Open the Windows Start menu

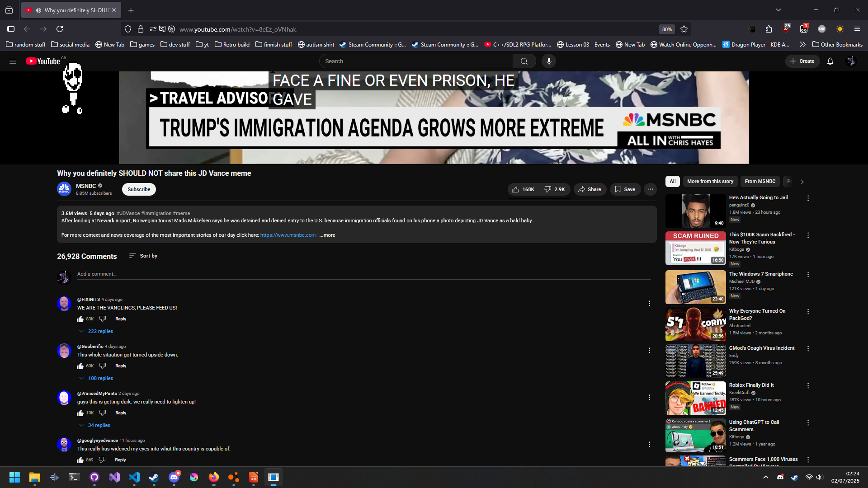tap(14, 477)
